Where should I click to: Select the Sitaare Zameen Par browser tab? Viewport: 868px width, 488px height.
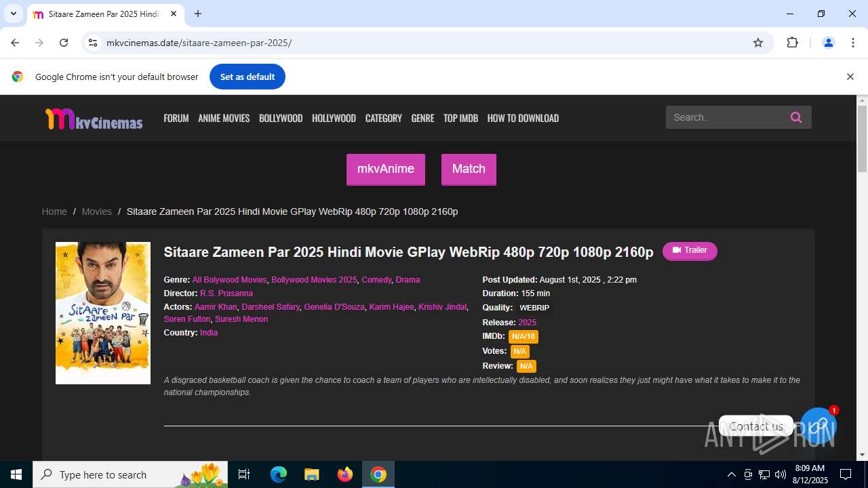pyautogui.click(x=105, y=14)
